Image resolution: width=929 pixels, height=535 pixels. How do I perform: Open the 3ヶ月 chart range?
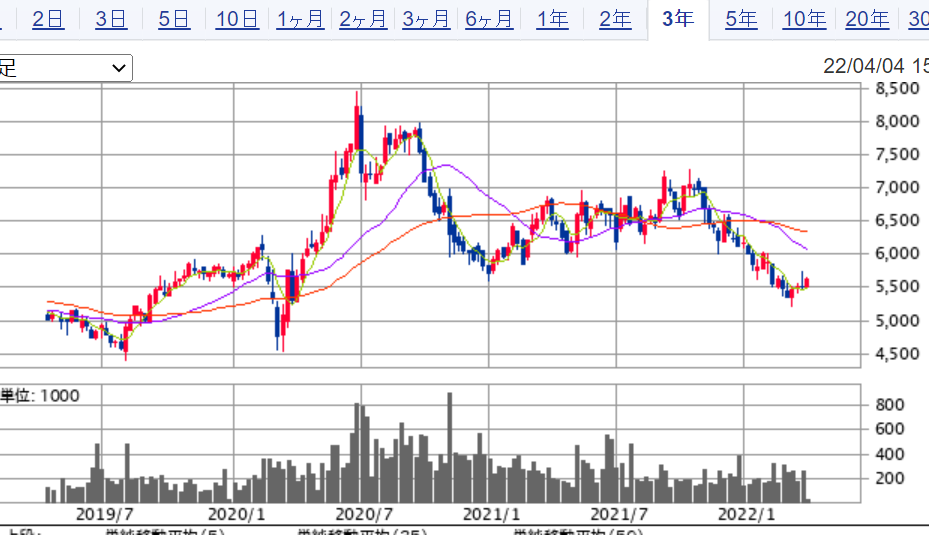426,20
